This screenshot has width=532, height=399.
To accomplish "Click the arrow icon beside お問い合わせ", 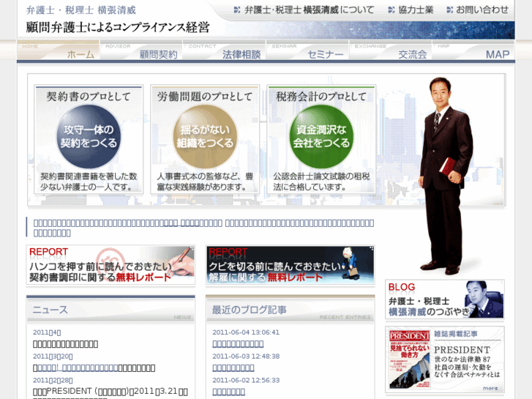I will tap(449, 10).
